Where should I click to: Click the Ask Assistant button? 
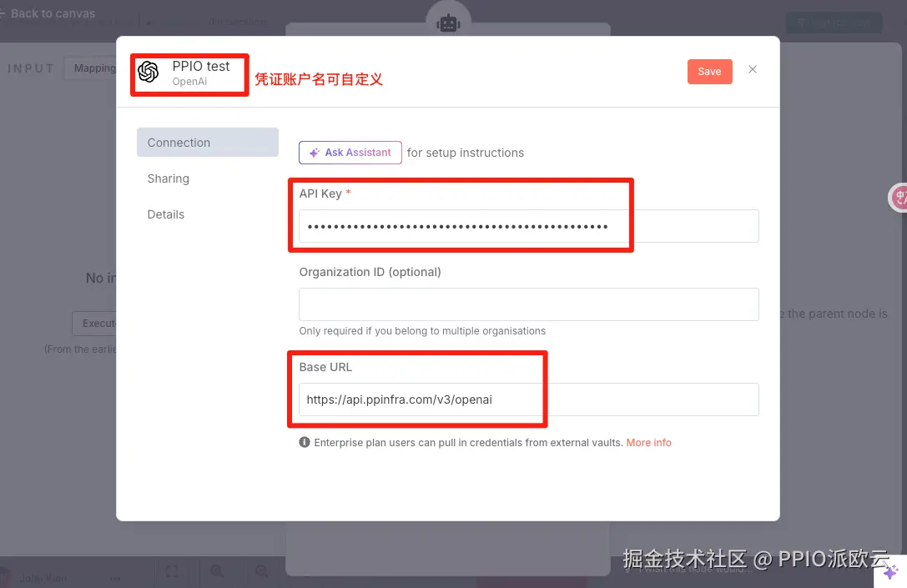point(350,153)
